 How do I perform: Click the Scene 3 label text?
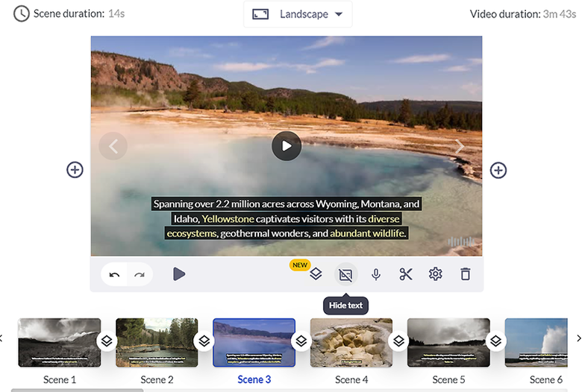click(x=254, y=380)
